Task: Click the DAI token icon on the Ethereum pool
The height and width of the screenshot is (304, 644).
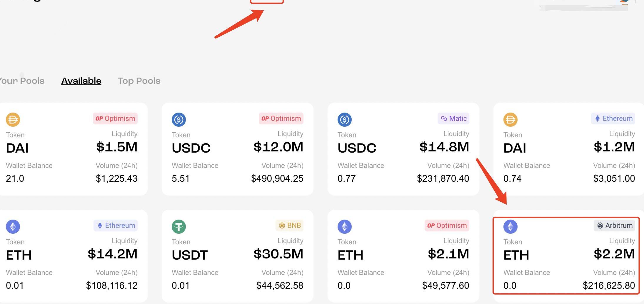Action: [510, 120]
